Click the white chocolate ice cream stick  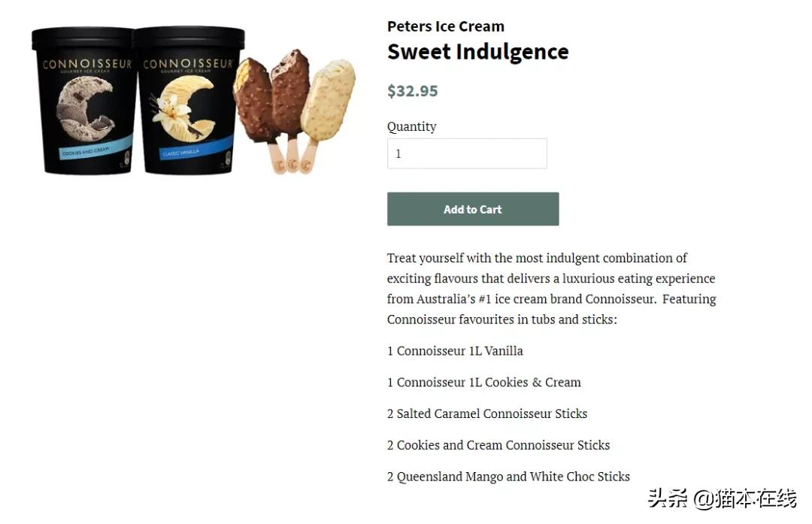point(329,98)
